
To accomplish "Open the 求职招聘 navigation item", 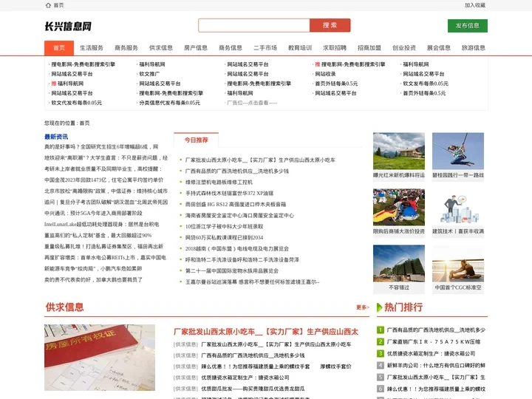I will point(335,48).
